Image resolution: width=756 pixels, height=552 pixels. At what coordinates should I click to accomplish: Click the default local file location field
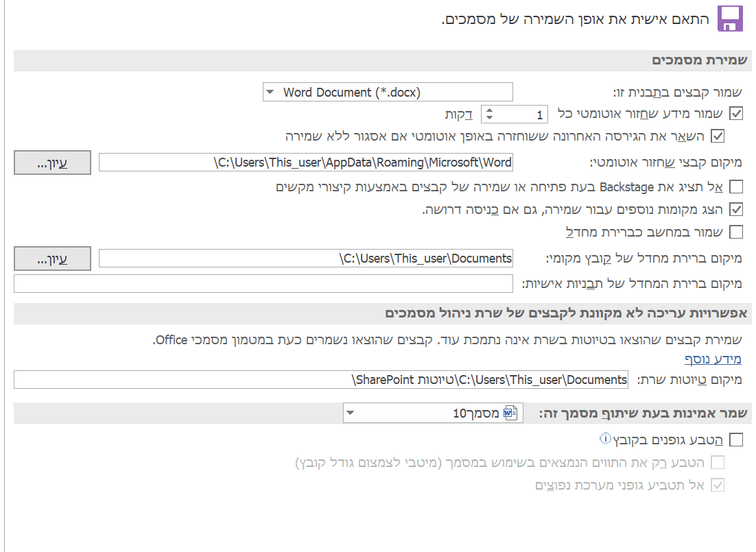coord(306,259)
